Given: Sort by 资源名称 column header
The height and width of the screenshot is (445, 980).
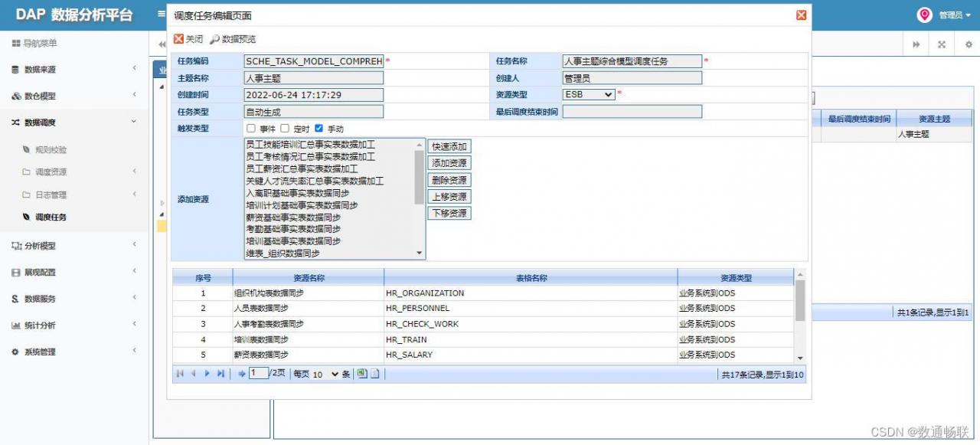Looking at the screenshot, I should [x=309, y=278].
